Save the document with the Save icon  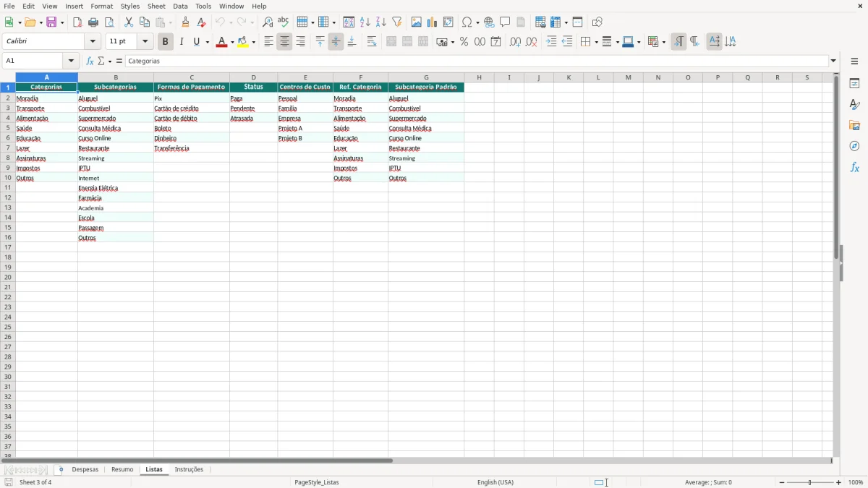(52, 22)
